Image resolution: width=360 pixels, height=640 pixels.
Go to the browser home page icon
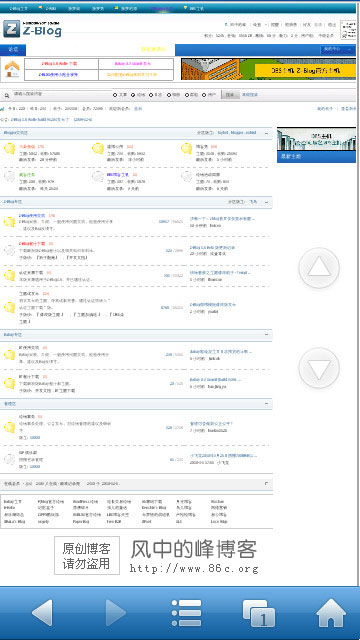(x=331, y=613)
